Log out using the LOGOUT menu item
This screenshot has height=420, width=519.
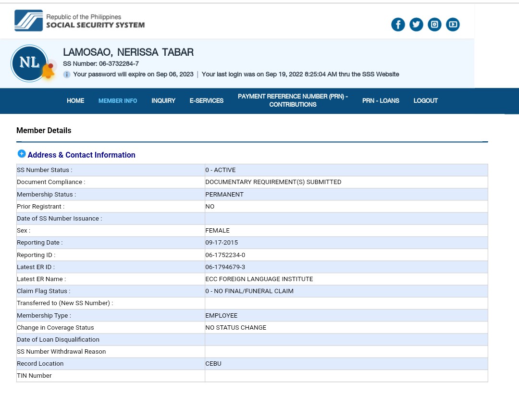pyautogui.click(x=425, y=101)
